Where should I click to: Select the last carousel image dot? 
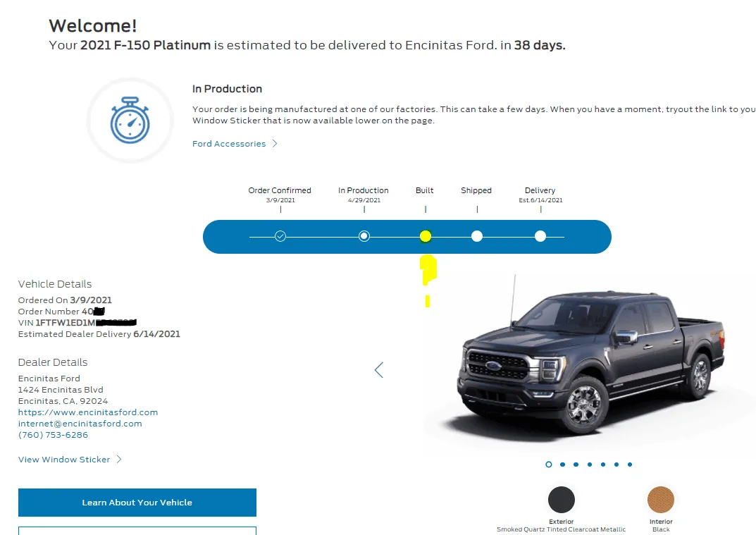point(630,464)
